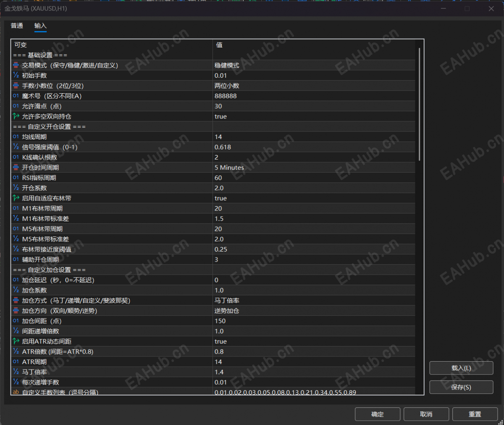Select the 加仓系数 parameter label
The height and width of the screenshot is (425, 504).
coord(34,290)
